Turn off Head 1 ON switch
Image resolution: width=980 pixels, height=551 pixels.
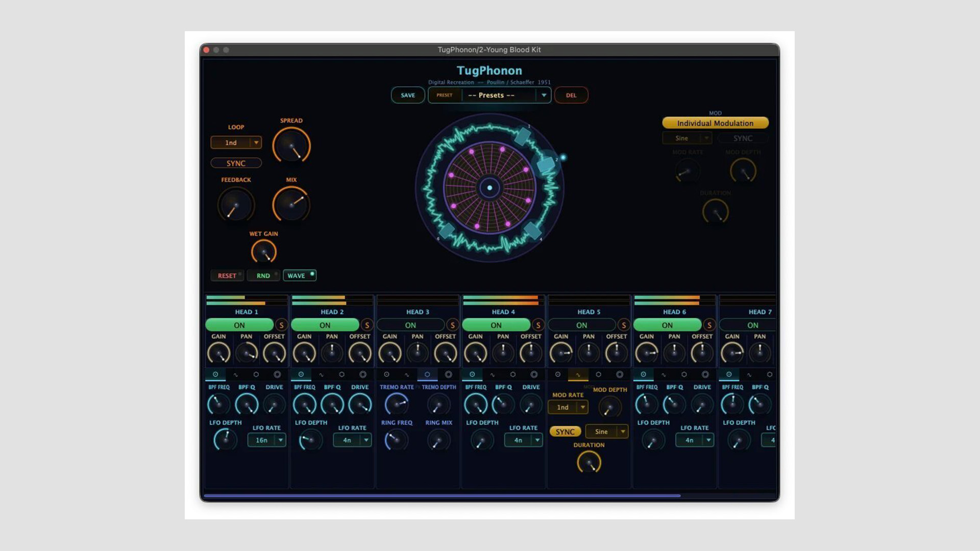tap(239, 325)
